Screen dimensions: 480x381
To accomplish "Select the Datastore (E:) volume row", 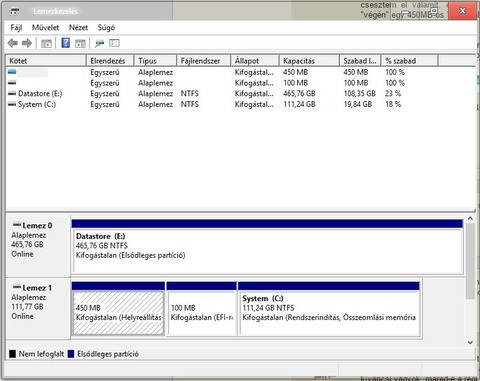I will point(240,94).
